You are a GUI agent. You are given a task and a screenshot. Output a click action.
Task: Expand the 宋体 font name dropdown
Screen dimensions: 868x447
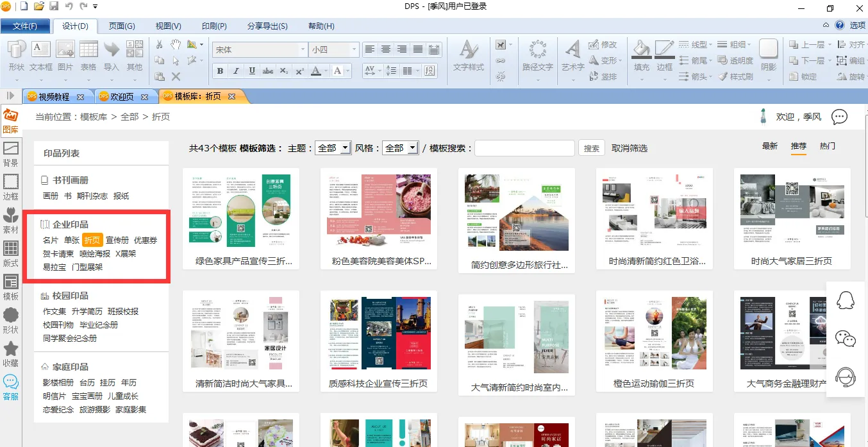303,49
